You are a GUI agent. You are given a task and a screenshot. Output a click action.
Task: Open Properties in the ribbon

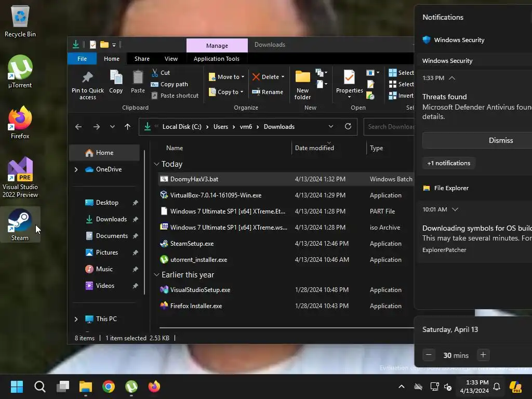coord(349,84)
